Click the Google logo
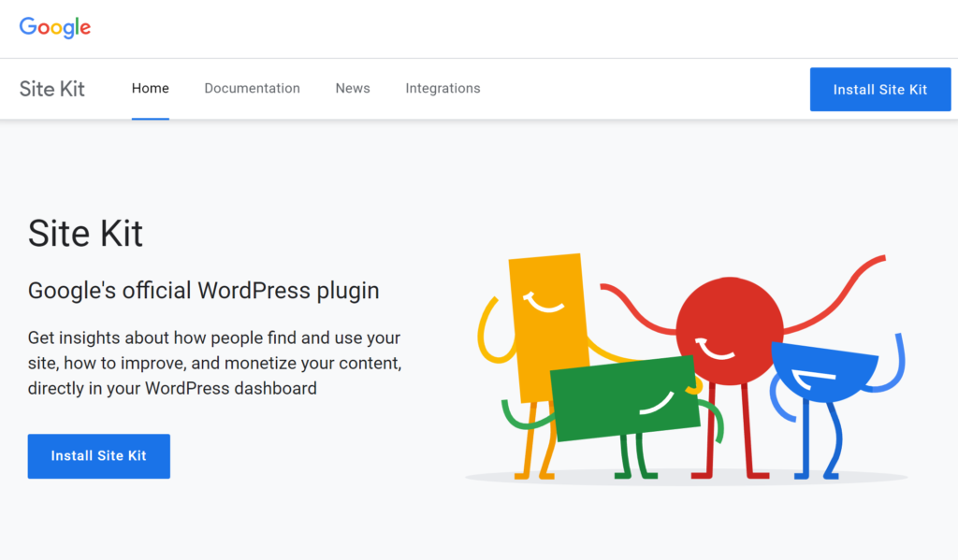958x560 pixels. (55, 27)
